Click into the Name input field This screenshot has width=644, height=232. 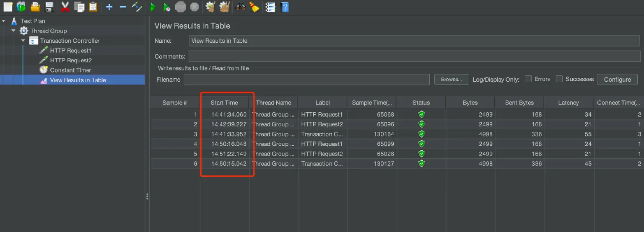[x=414, y=41]
